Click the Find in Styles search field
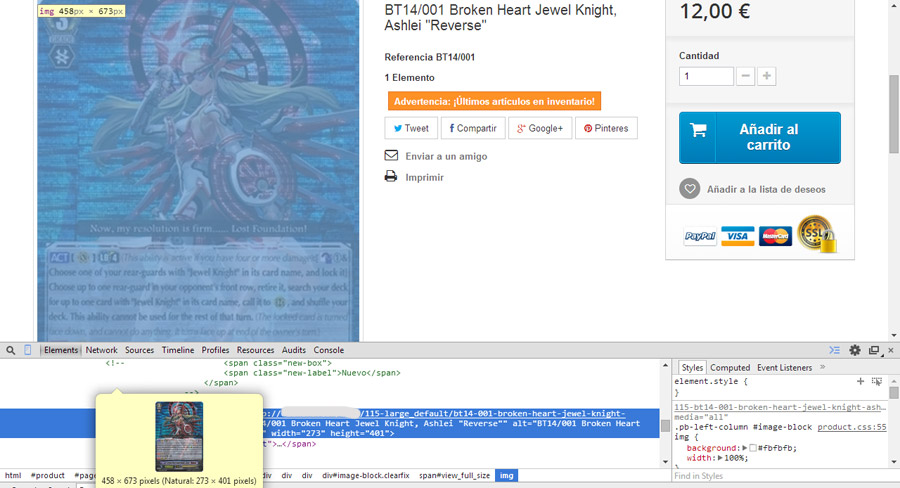This screenshot has height=488, width=900. point(781,476)
